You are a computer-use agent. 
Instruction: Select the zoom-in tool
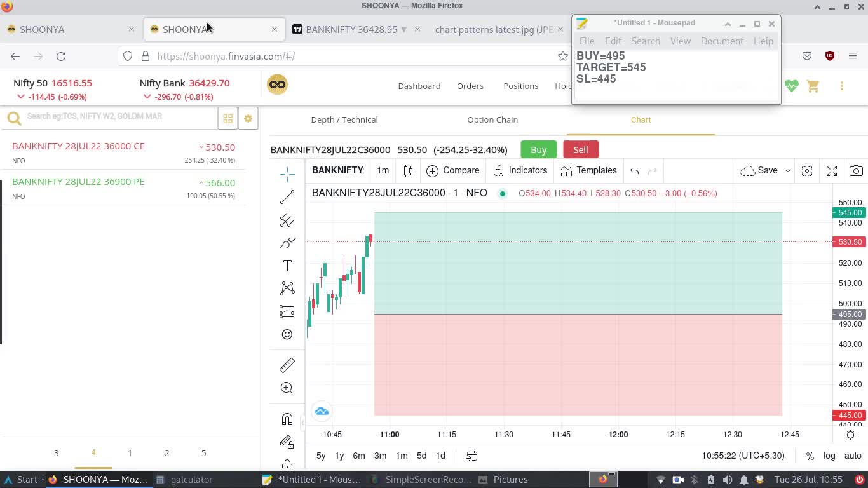coord(287,388)
